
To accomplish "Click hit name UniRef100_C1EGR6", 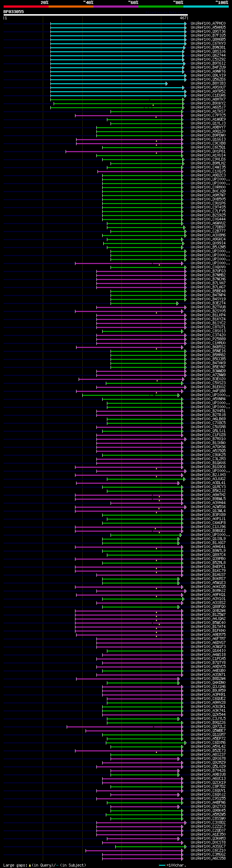I will point(208,96).
